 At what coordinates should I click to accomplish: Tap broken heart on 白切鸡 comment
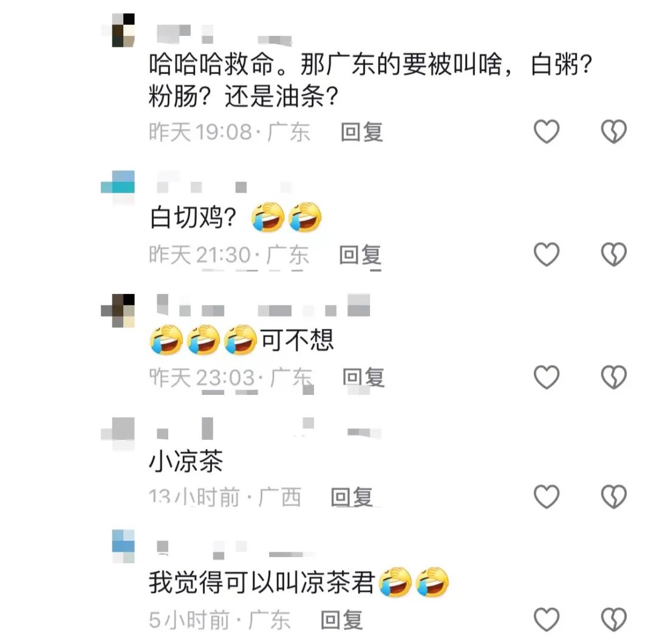pos(613,254)
